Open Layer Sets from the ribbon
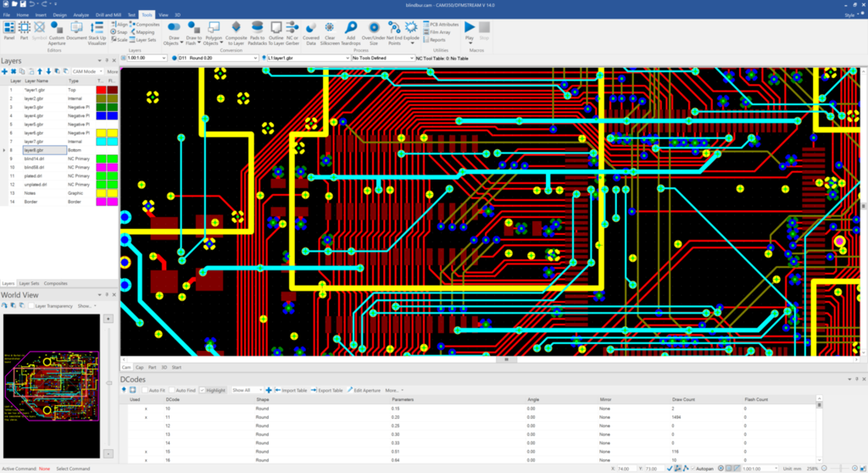Screen dimensions: 868x473 [142, 40]
